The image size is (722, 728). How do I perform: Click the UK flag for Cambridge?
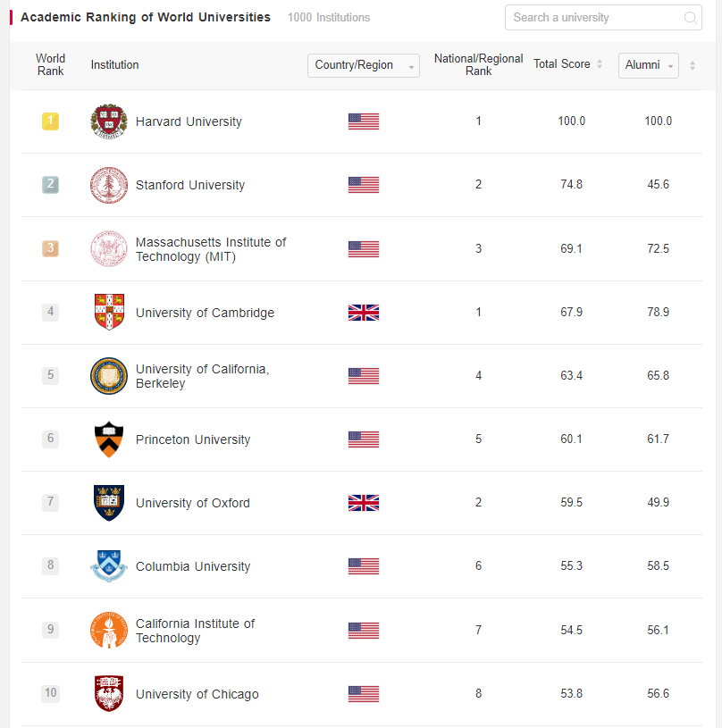click(364, 313)
